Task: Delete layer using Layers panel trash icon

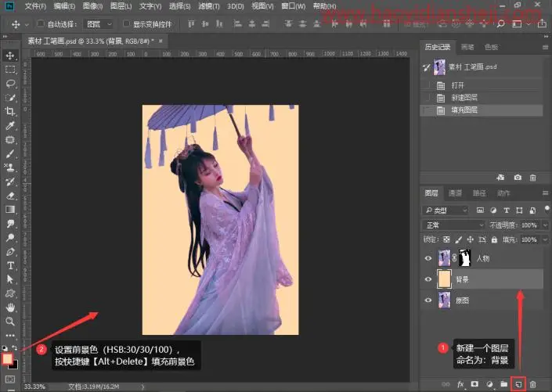Action: click(x=532, y=384)
